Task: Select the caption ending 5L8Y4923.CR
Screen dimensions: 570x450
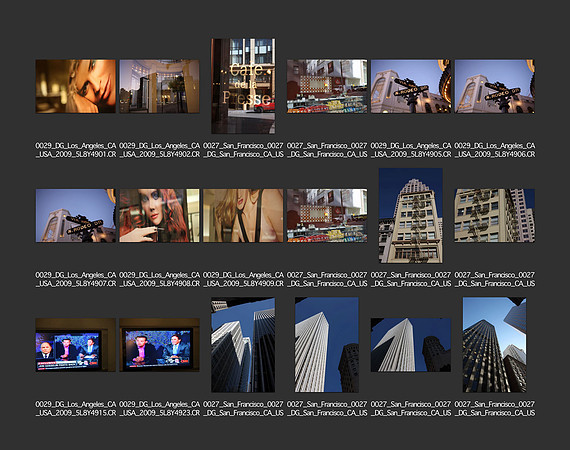Action: [x=159, y=408]
